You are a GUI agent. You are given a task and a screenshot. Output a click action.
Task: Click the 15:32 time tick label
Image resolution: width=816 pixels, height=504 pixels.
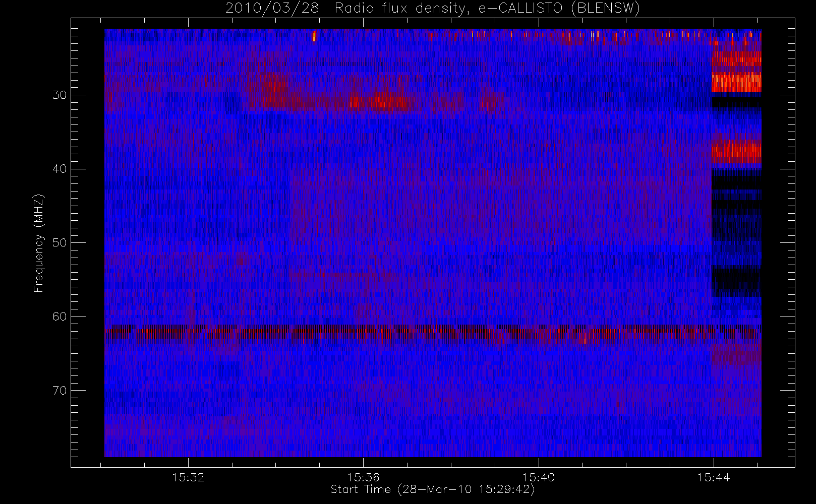(x=188, y=477)
